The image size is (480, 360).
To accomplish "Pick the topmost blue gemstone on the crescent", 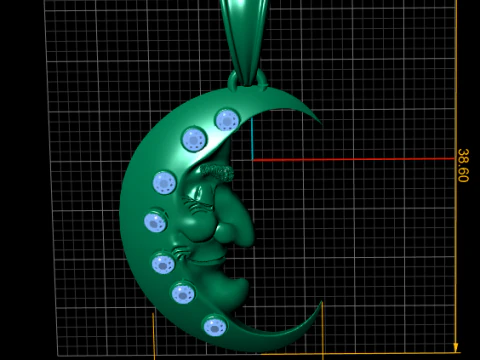I will 227,120.
